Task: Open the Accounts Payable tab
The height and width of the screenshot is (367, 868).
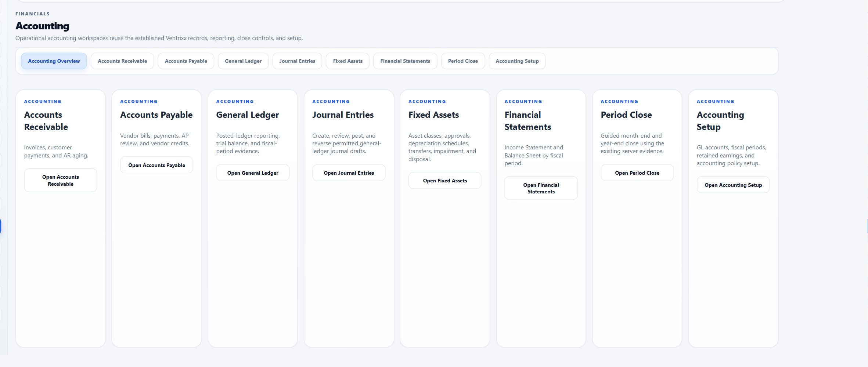Action: coord(186,61)
